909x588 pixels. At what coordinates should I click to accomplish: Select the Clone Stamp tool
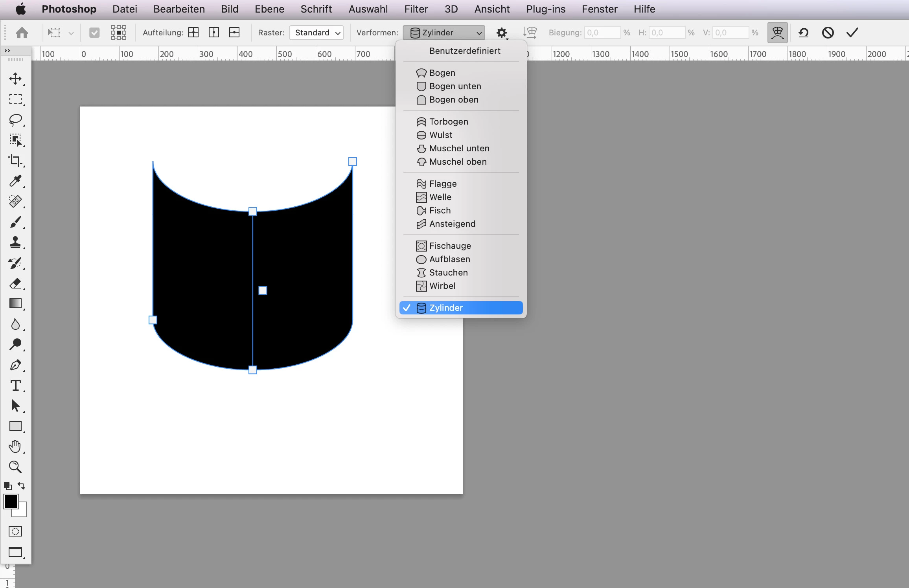[15, 242]
